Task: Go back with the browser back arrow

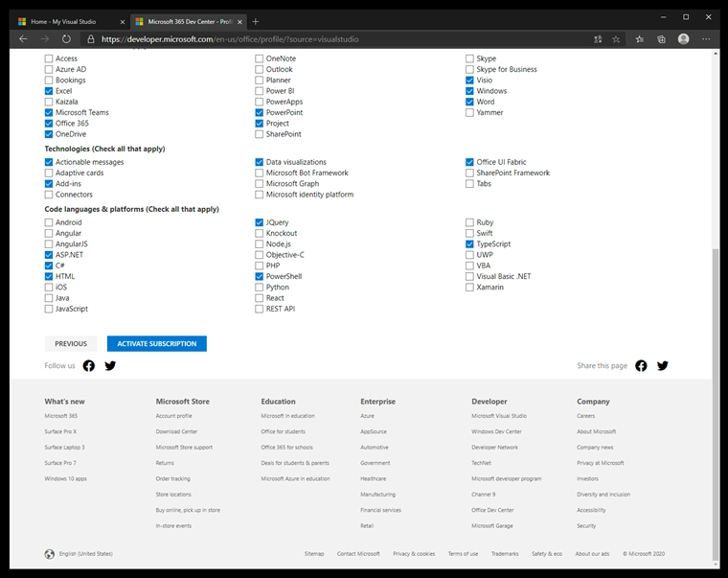Action: pyautogui.click(x=23, y=39)
